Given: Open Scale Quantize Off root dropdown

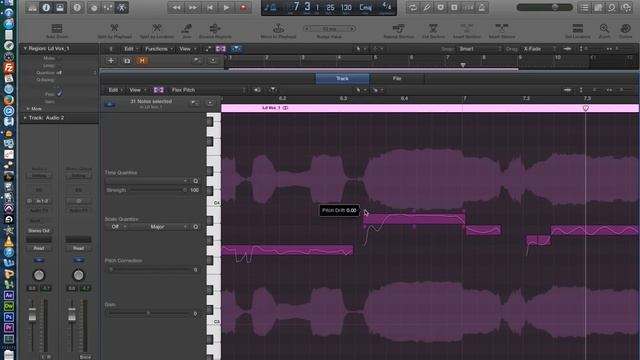Looking at the screenshot, I should (117, 227).
